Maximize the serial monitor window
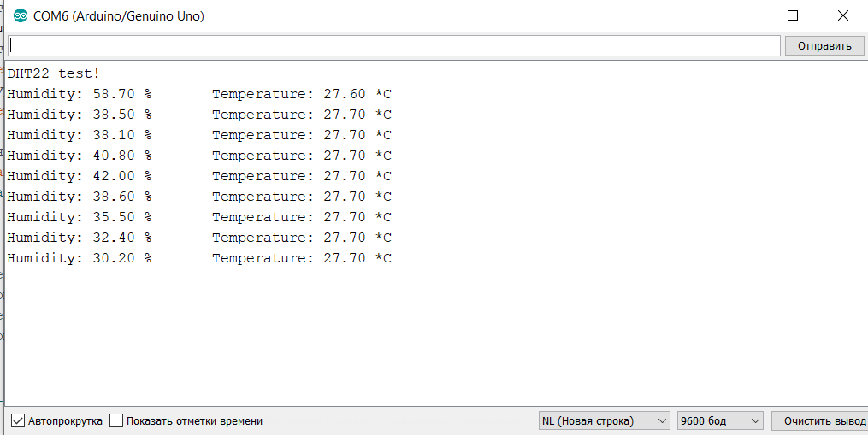This screenshot has height=435, width=868. point(793,15)
